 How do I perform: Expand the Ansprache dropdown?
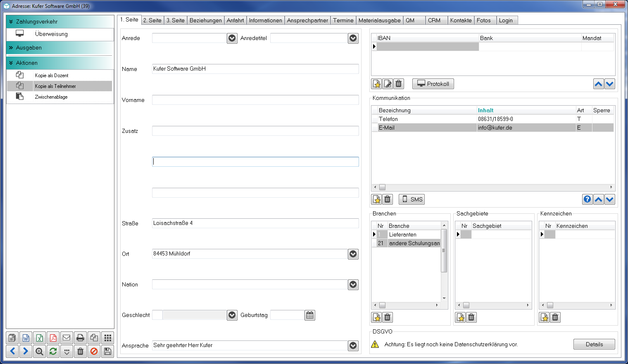click(x=353, y=345)
